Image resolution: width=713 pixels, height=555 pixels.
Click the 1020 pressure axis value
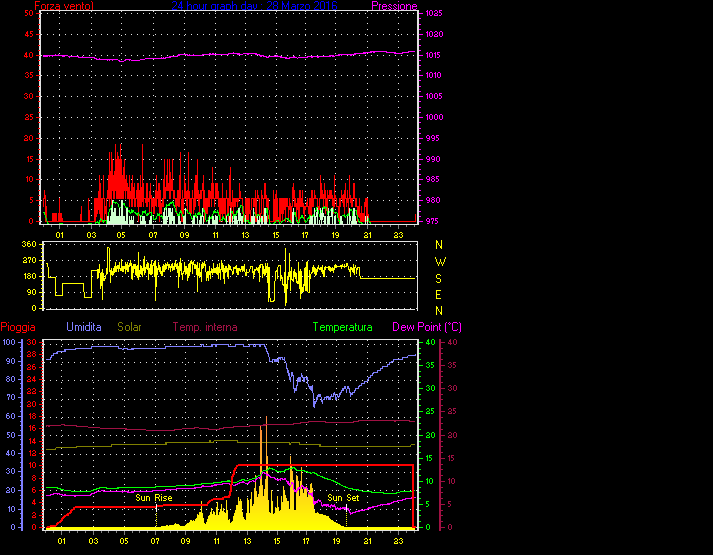point(434,34)
